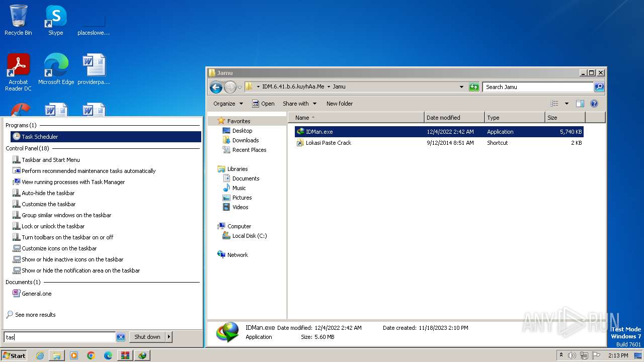Click New folder in the toolbar
The height and width of the screenshot is (362, 644).
(x=340, y=104)
